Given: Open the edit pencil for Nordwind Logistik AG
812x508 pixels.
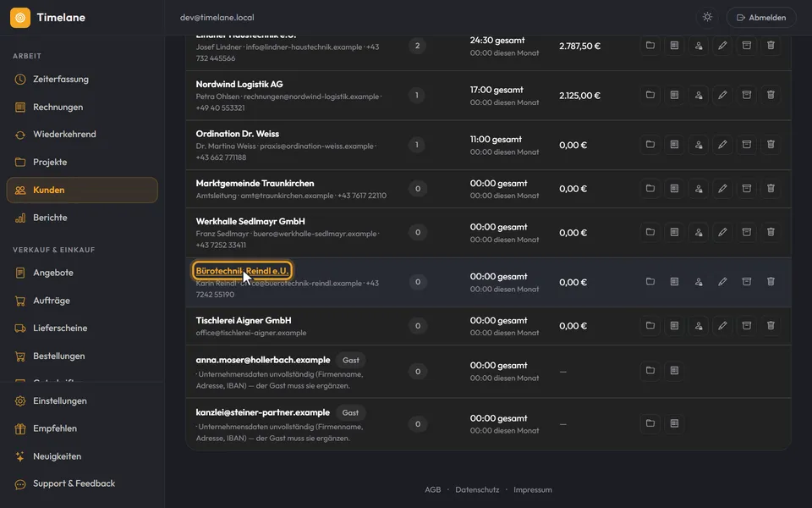Looking at the screenshot, I should click(x=722, y=95).
